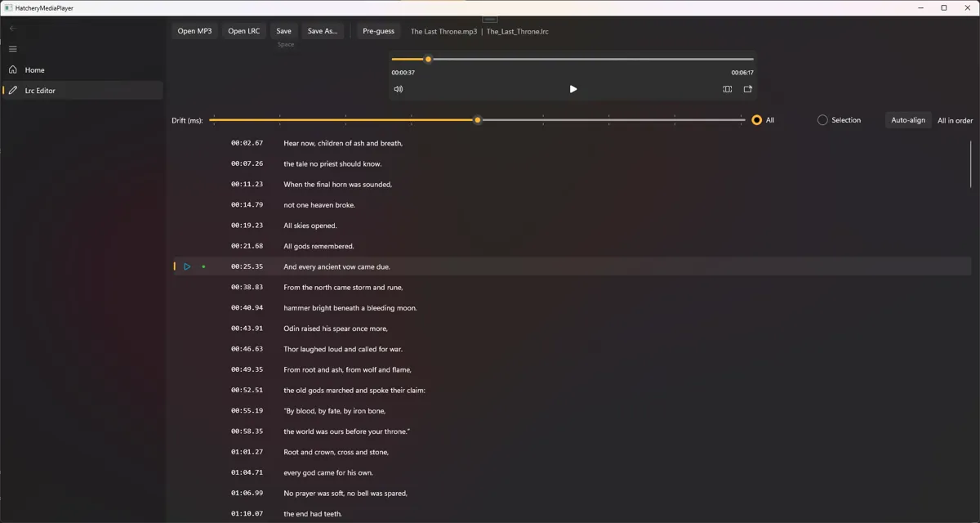Image resolution: width=980 pixels, height=523 pixels.
Task: Select lyric "hammer bright beneath a bleeding moon."
Action: [350, 308]
